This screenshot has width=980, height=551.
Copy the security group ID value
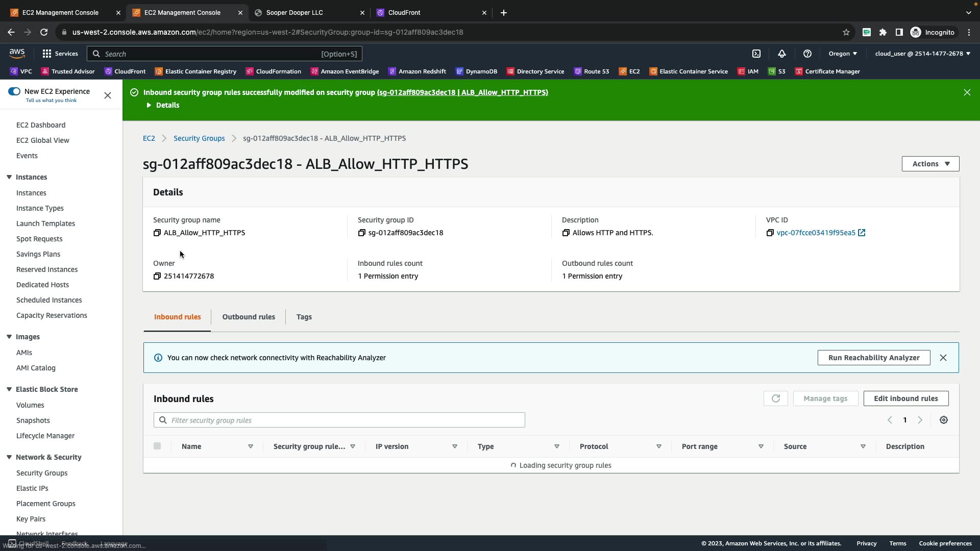click(362, 233)
